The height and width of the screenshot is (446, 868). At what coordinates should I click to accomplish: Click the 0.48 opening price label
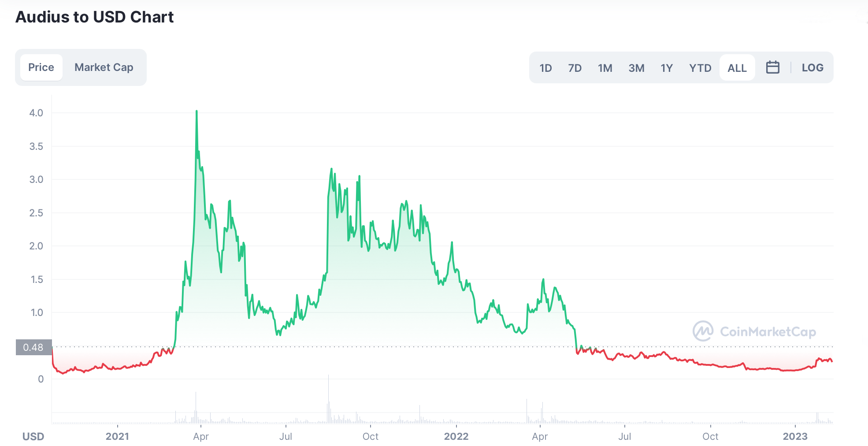pyautogui.click(x=33, y=347)
